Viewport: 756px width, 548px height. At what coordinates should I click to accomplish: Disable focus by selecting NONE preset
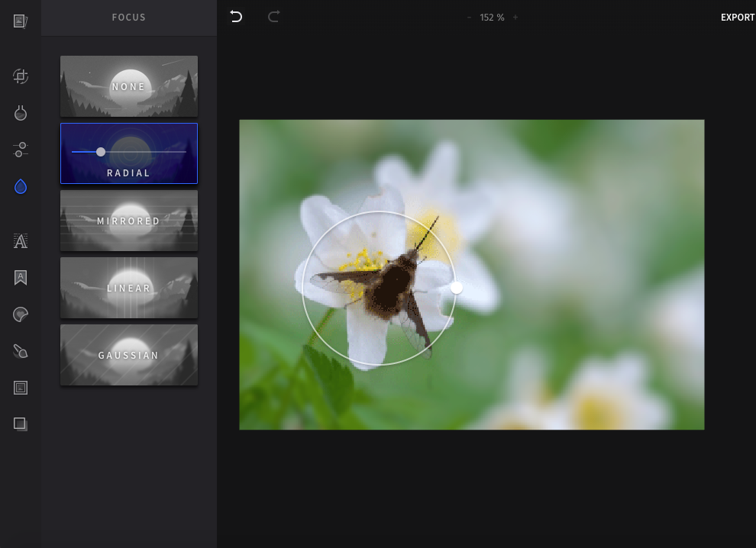128,86
